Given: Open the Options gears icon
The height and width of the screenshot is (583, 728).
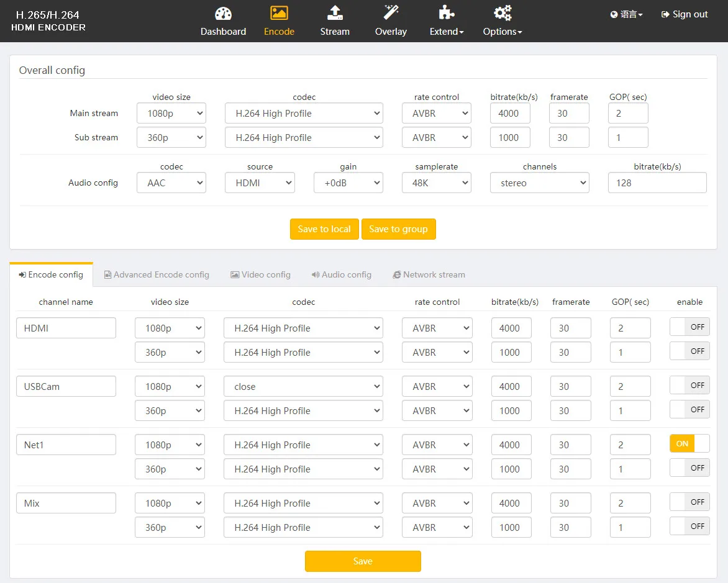Looking at the screenshot, I should pos(502,14).
